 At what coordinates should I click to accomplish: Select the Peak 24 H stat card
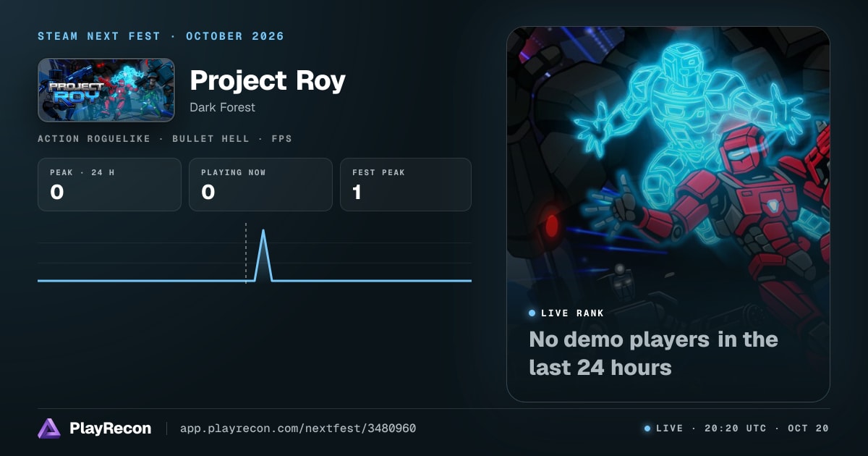(109, 185)
